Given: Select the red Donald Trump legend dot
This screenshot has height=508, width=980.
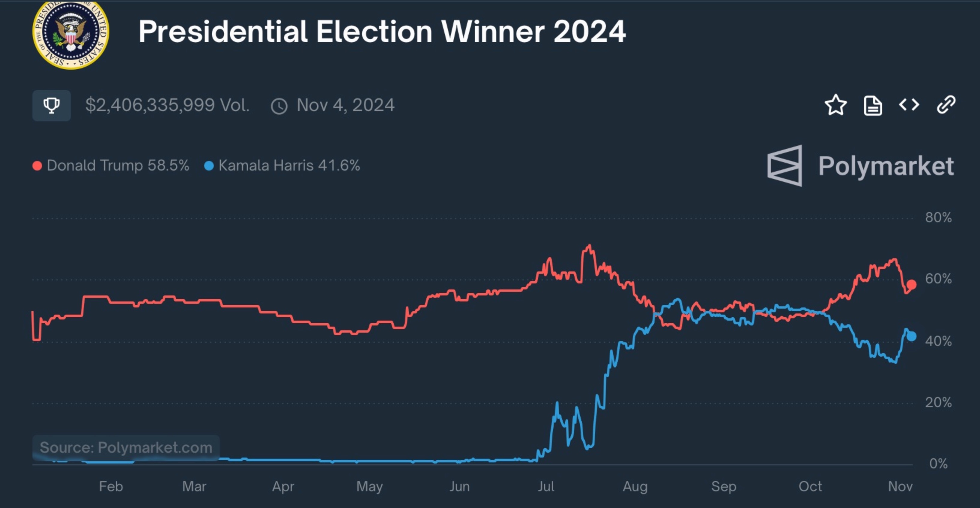Looking at the screenshot, I should coord(37,166).
